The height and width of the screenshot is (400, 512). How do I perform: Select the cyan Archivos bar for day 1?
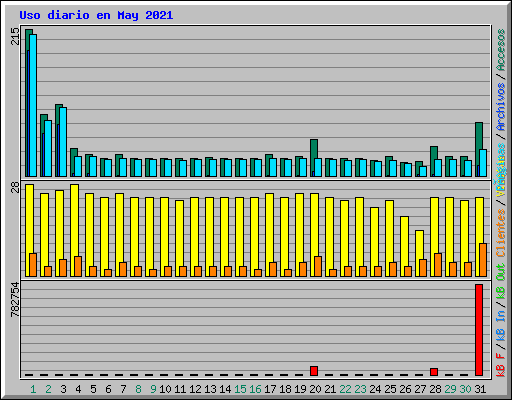[33, 105]
